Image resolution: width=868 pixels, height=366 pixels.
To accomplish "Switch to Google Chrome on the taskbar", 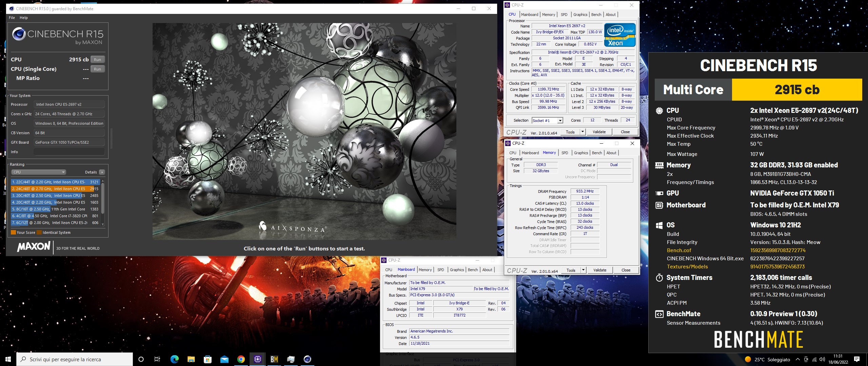I will (x=241, y=359).
